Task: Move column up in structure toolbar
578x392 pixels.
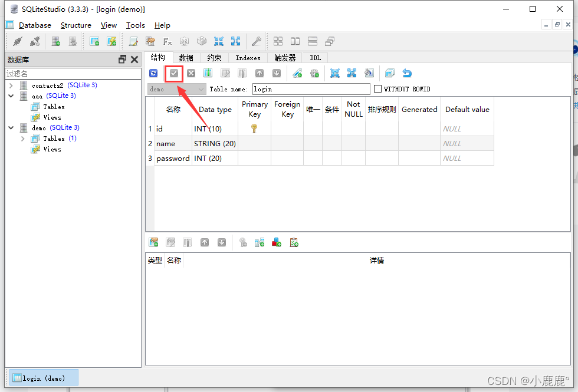Action: point(260,73)
